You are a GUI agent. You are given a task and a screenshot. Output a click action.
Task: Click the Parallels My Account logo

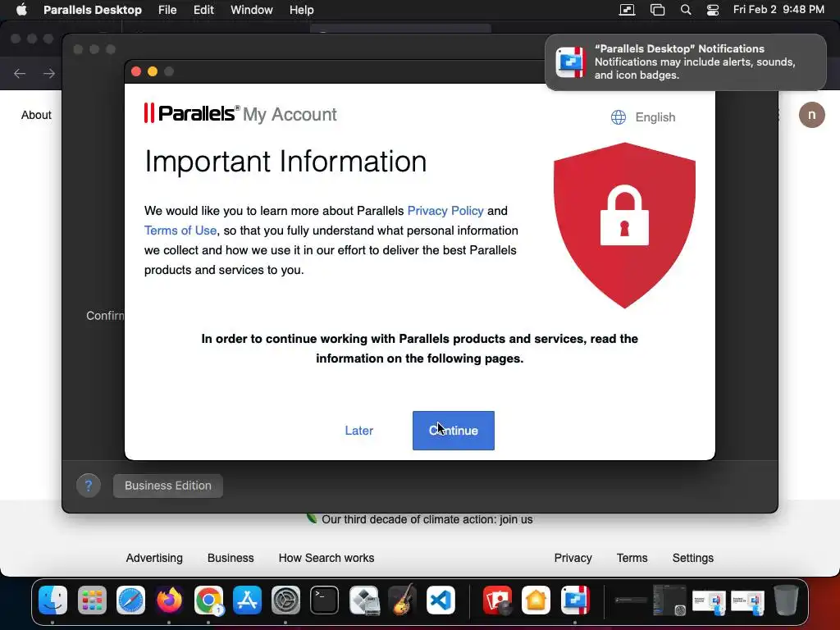240,113
